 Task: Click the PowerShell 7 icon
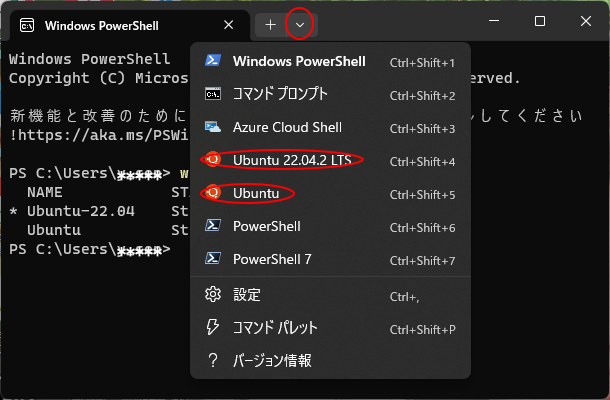point(213,258)
